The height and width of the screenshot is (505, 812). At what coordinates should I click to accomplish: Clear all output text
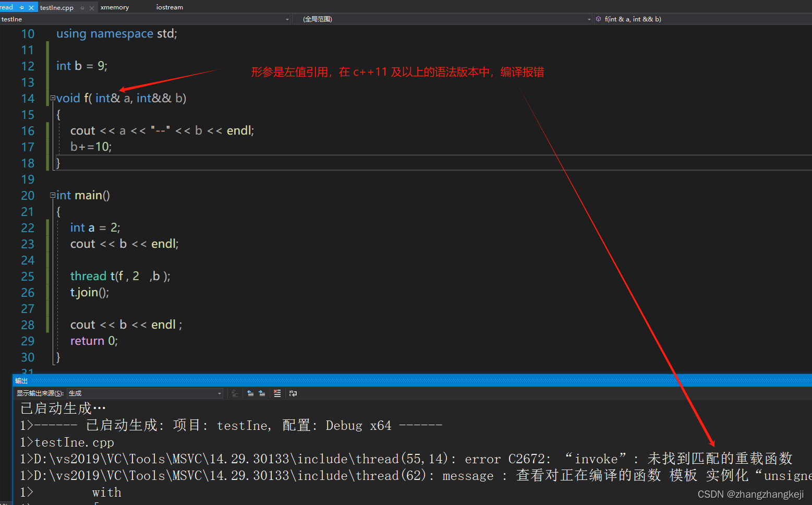[277, 393]
